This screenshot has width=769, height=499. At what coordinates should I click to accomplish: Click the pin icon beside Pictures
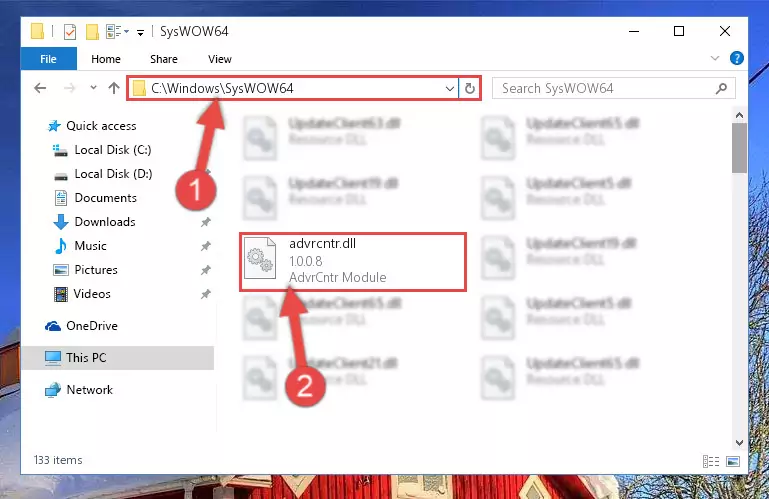click(205, 270)
